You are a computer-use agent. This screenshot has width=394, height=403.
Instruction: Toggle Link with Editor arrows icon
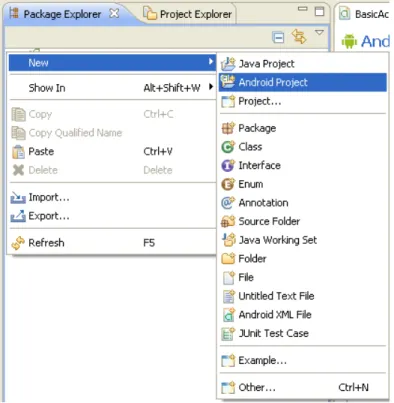[x=298, y=37]
